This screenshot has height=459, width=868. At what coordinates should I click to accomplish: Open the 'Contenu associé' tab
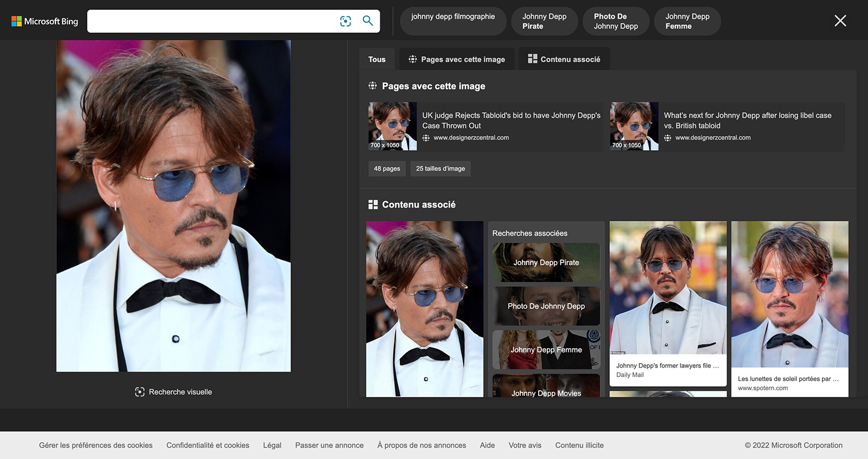tap(564, 59)
